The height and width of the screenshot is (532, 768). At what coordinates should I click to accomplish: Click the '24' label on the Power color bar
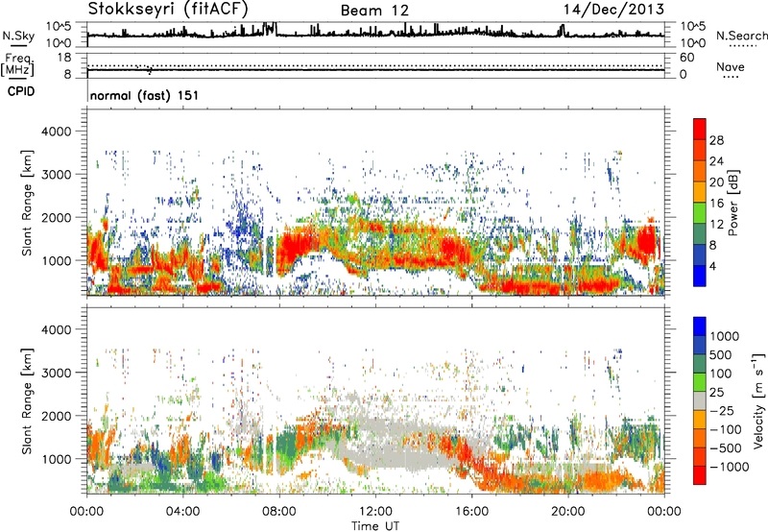tap(716, 161)
